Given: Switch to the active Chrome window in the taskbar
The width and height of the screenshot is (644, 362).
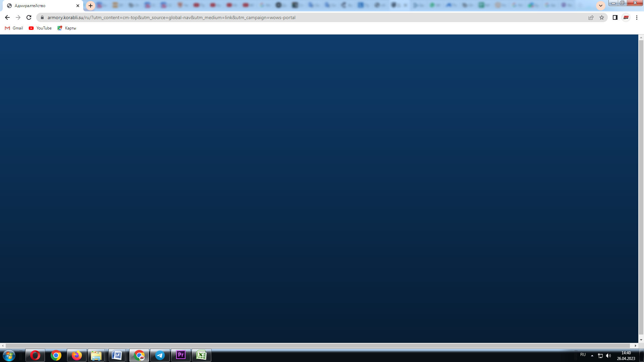Looking at the screenshot, I should [x=139, y=355].
